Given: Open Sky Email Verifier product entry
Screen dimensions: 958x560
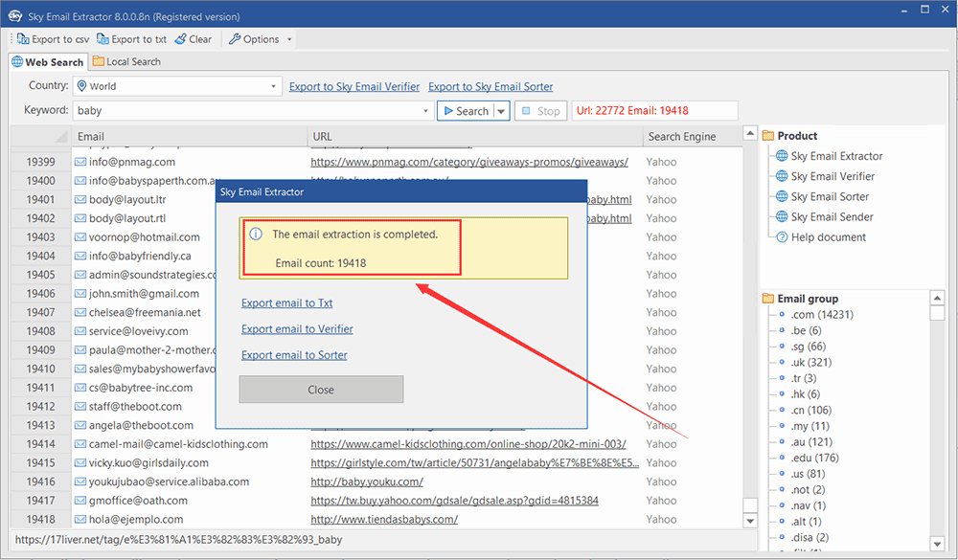Looking at the screenshot, I should point(833,176).
